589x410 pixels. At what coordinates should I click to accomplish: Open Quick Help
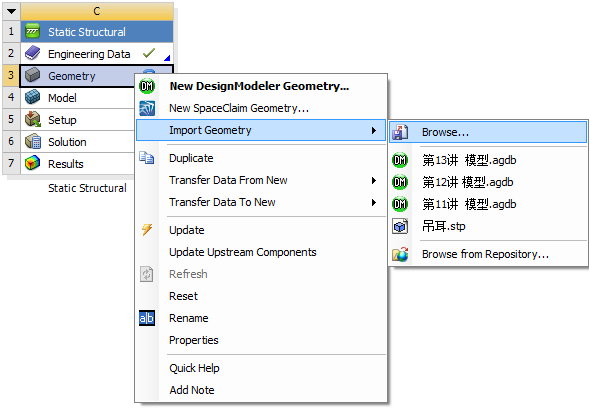click(261, 368)
